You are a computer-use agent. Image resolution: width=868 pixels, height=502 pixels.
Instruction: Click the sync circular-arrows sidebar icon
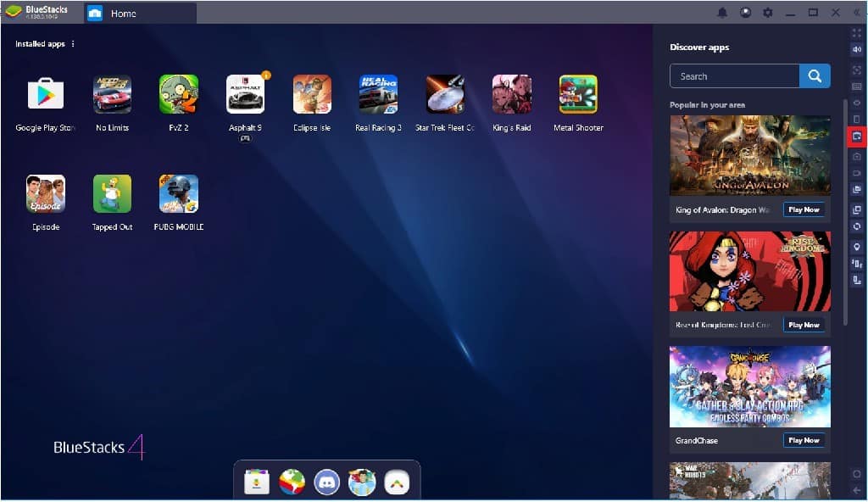tap(857, 226)
